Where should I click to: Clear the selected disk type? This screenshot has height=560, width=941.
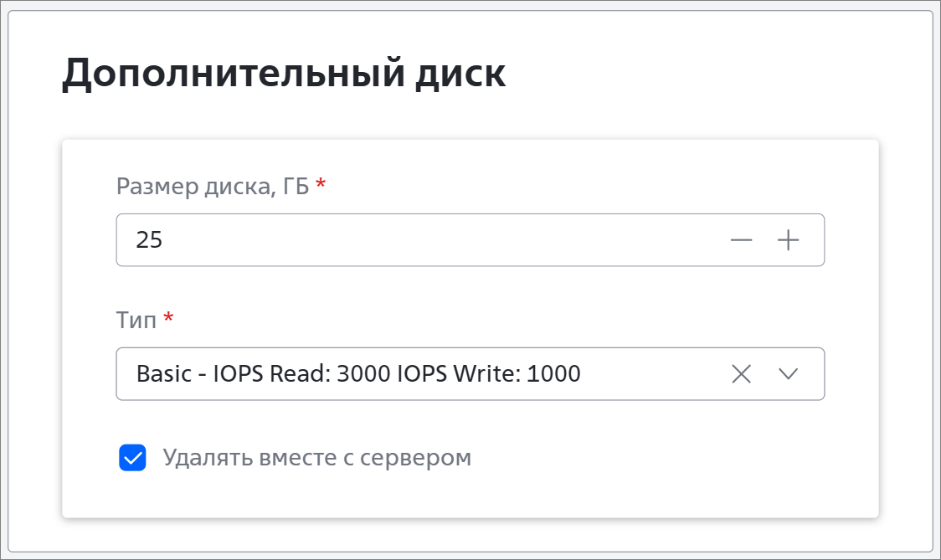741,374
